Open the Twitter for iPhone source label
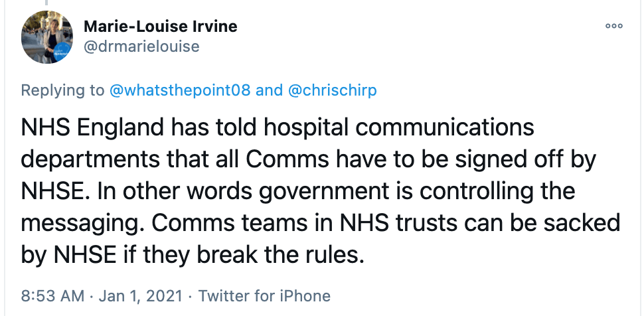Viewport: 644px width, 316px height. (264, 295)
